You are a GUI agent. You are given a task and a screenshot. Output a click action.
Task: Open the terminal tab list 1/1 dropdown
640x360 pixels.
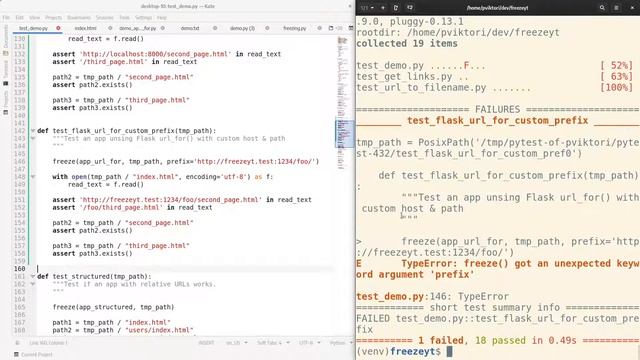pos(367,7)
